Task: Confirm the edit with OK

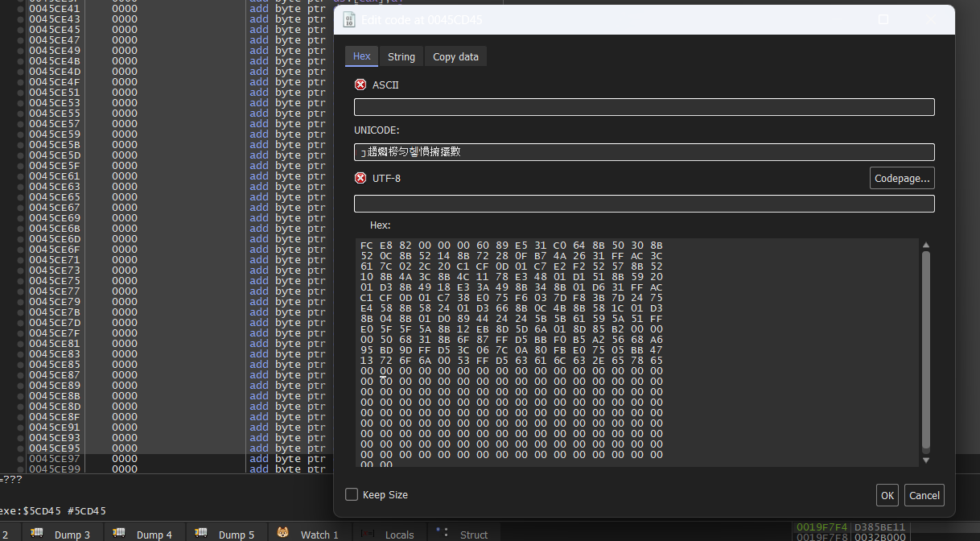Action: (887, 495)
